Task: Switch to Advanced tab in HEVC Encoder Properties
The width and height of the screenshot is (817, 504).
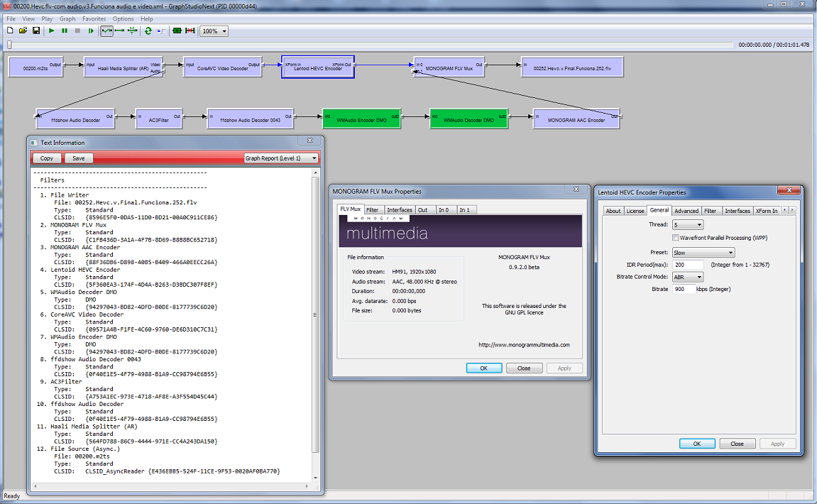Action: pyautogui.click(x=686, y=211)
